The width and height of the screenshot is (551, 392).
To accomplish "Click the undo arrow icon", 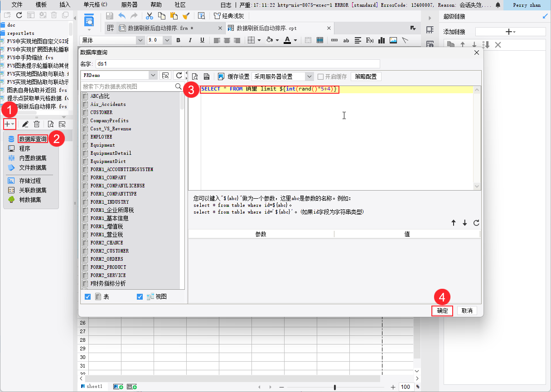I will 122,16.
